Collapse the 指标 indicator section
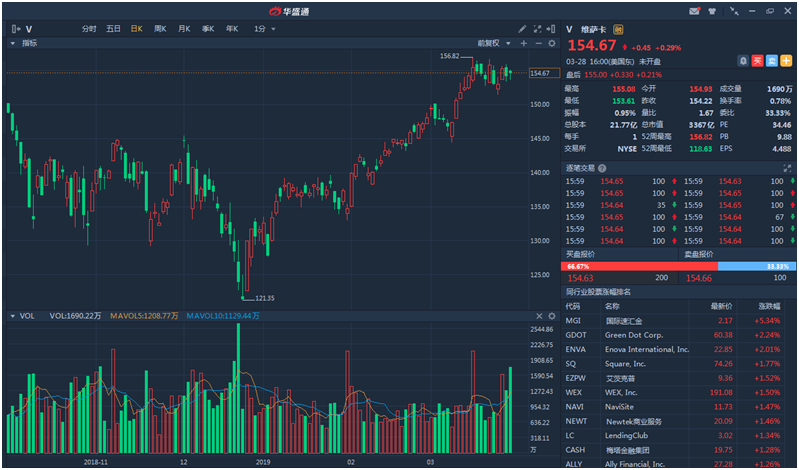Screen dimensions: 799x470 click(x=12, y=44)
